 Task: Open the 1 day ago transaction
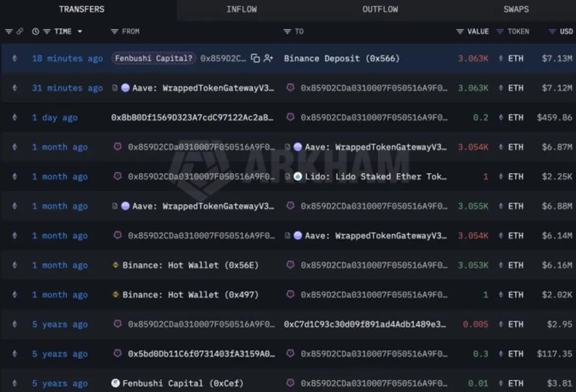55,118
